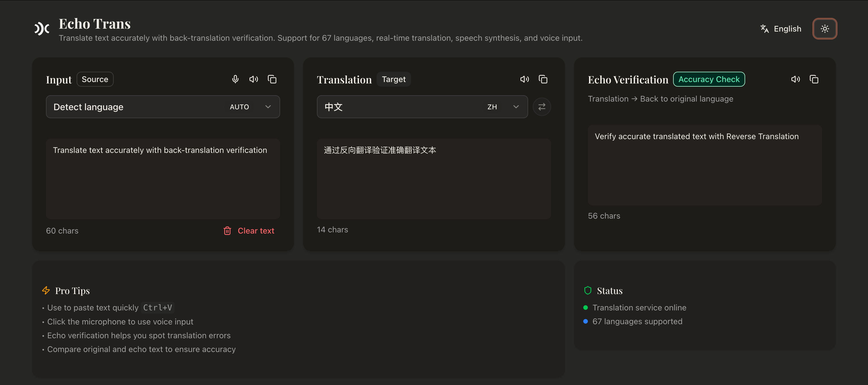
Task: Swap translation languages with the arrows icon
Action: 542,107
